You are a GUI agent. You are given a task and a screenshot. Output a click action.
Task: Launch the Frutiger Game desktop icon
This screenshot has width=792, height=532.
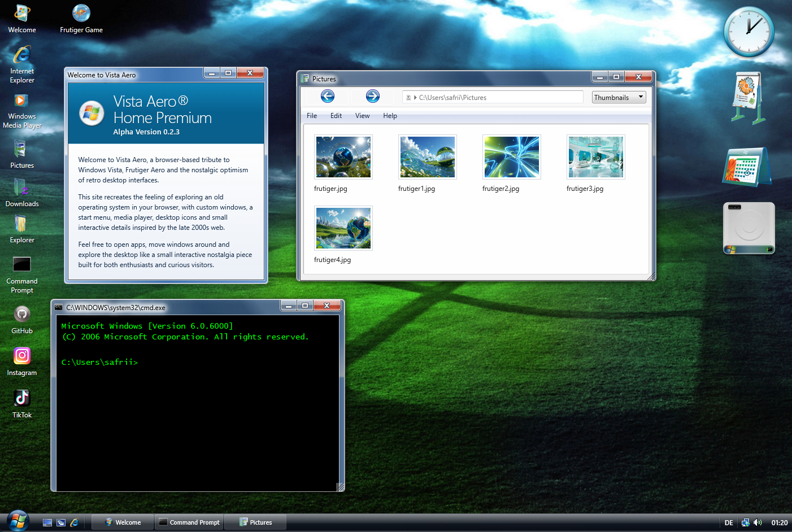pyautogui.click(x=81, y=19)
